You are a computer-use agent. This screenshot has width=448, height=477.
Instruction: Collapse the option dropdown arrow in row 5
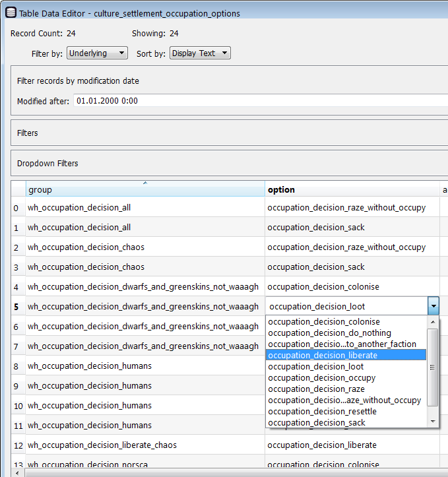coord(433,306)
